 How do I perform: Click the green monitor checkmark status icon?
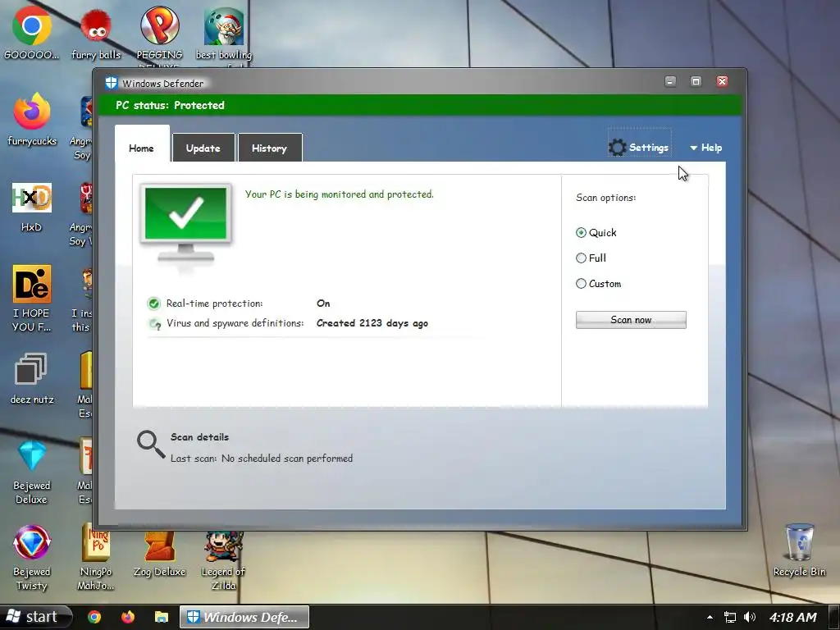(x=185, y=224)
